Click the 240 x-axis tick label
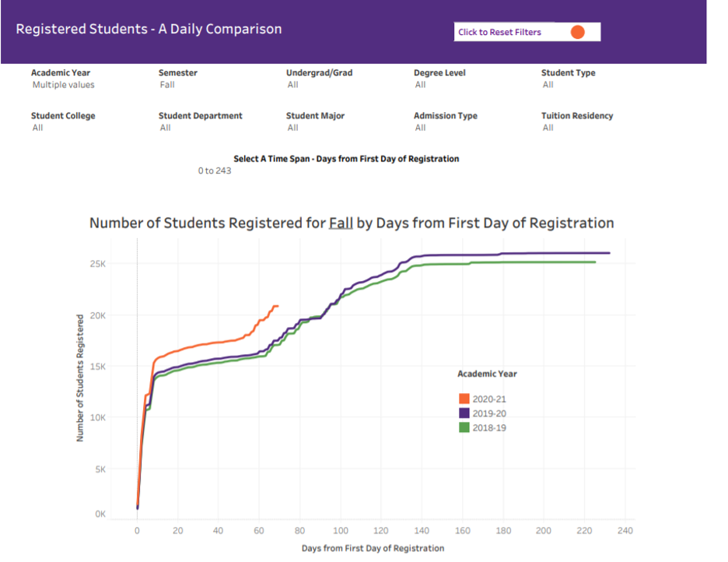Image resolution: width=728 pixels, height=562 pixels. (x=625, y=530)
